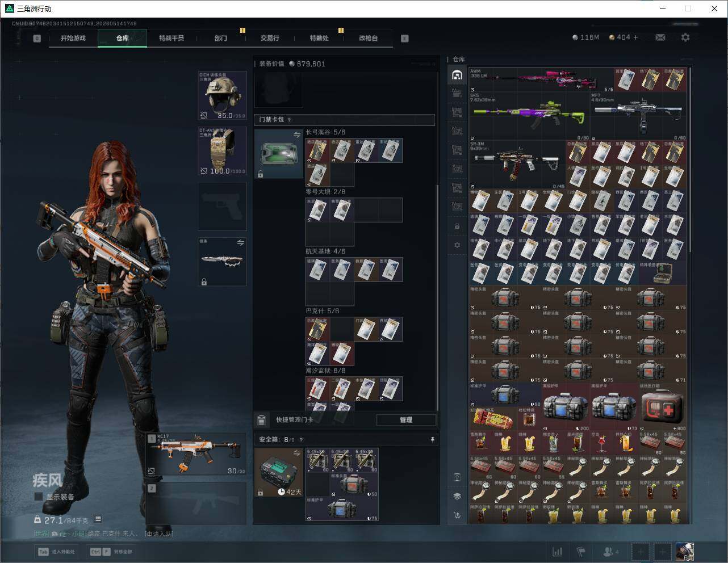Click the portrait icon above the layers icon

457,477
